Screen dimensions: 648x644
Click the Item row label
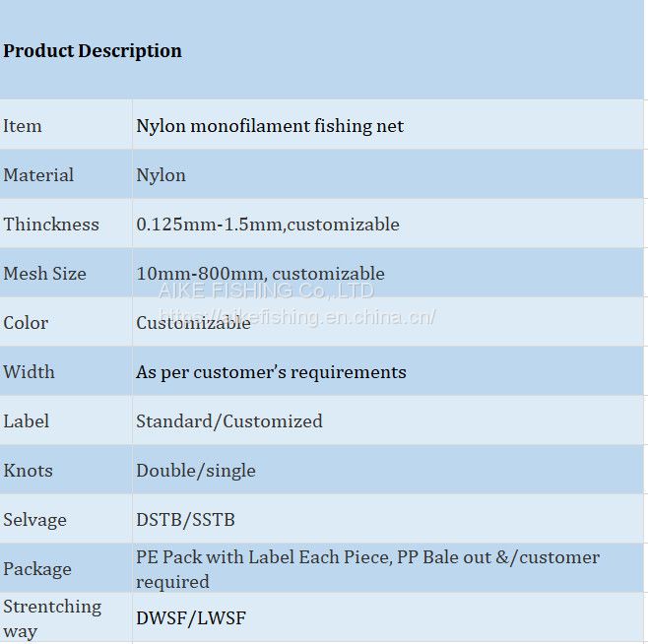[x=23, y=126]
